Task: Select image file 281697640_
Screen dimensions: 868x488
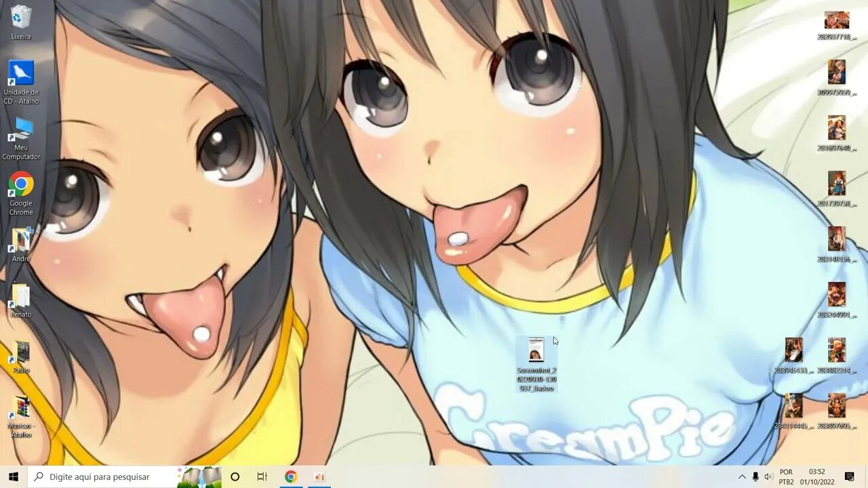Action: click(x=836, y=134)
